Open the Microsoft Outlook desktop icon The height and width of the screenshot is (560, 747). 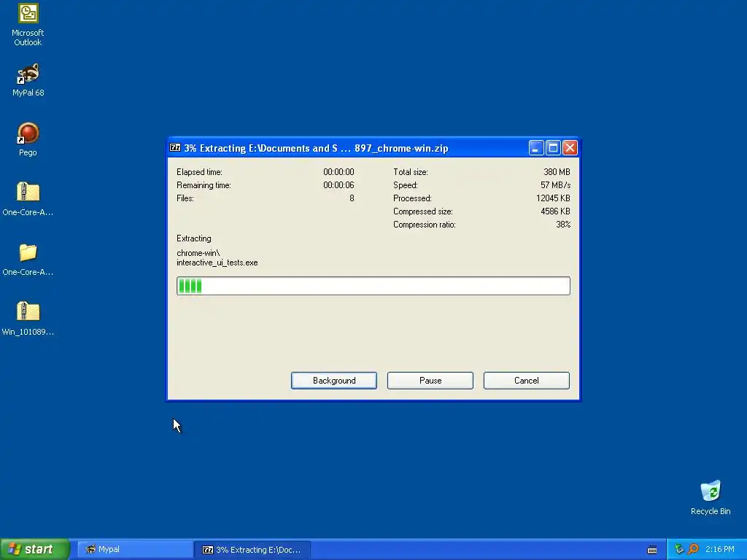pyautogui.click(x=28, y=25)
